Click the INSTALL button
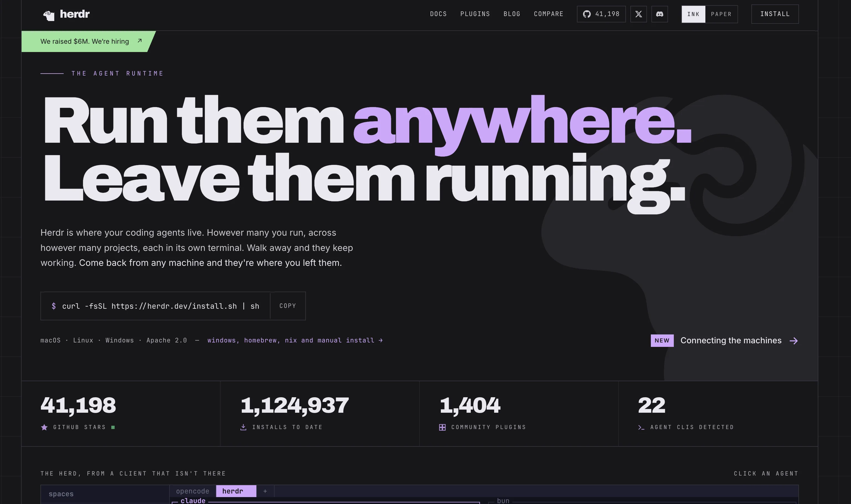Screen dimensions: 851x504 pyautogui.click(x=775, y=14)
